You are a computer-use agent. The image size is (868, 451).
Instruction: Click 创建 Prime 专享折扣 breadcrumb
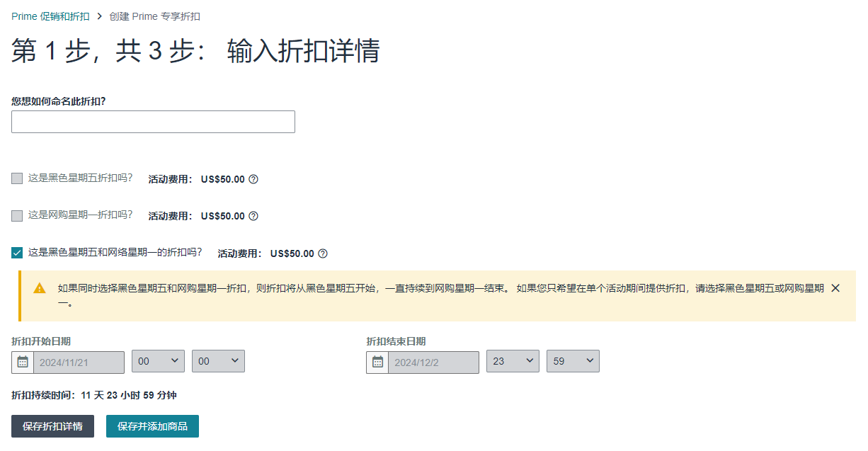click(x=154, y=16)
